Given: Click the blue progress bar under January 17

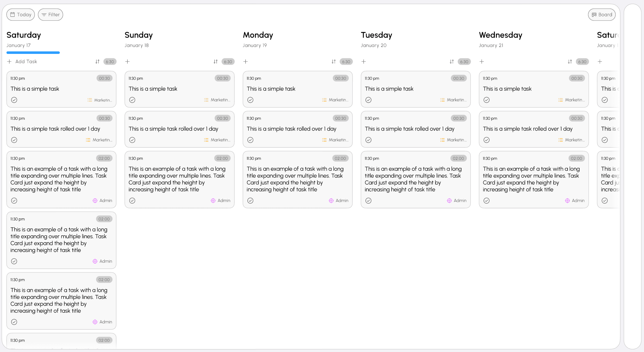Looking at the screenshot, I should (x=33, y=52).
